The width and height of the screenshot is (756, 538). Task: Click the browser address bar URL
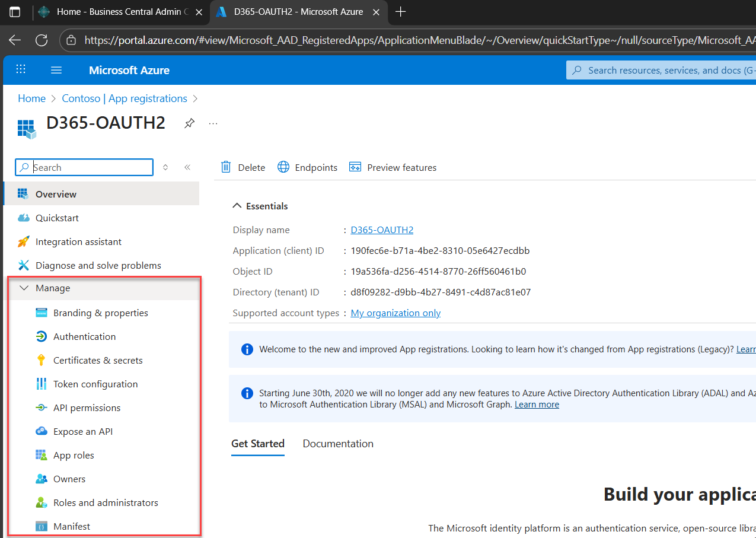point(420,40)
